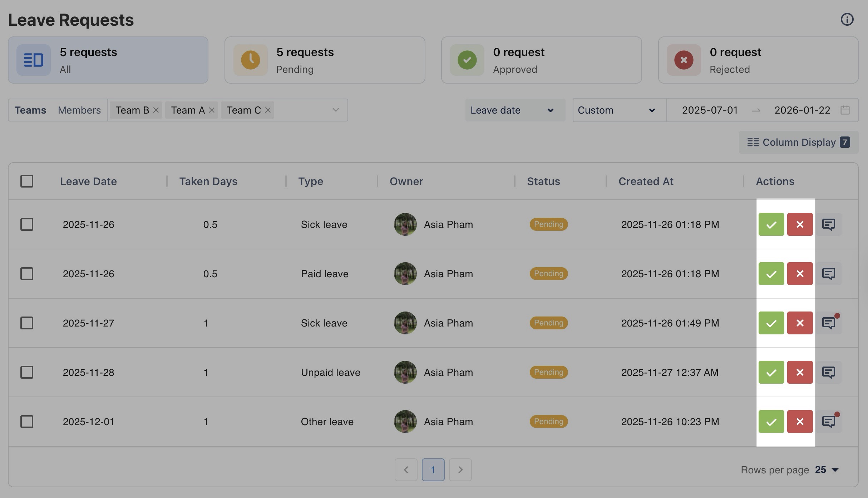Open the Column Display button
Viewport: 868px width, 498px height.
click(798, 142)
